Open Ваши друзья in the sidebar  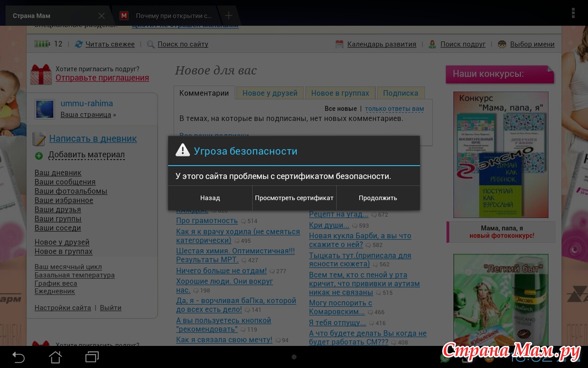(57, 210)
